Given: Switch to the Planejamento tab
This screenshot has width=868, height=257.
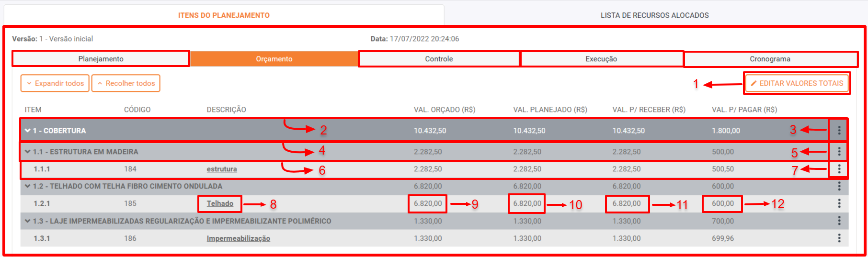Looking at the screenshot, I should 101,59.
